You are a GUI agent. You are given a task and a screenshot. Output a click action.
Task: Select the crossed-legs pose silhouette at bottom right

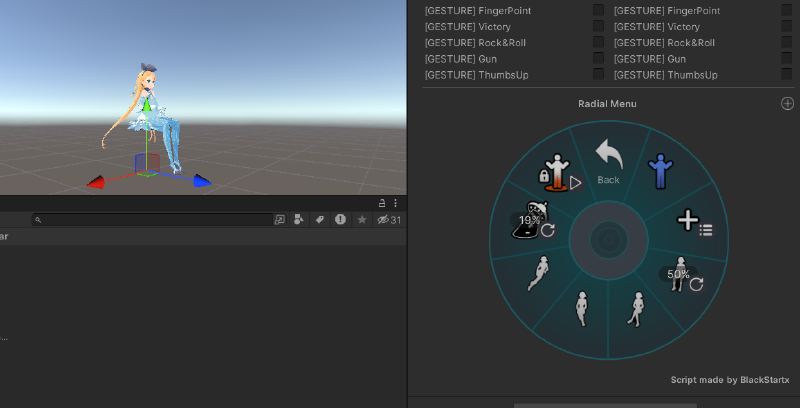pyautogui.click(x=635, y=308)
